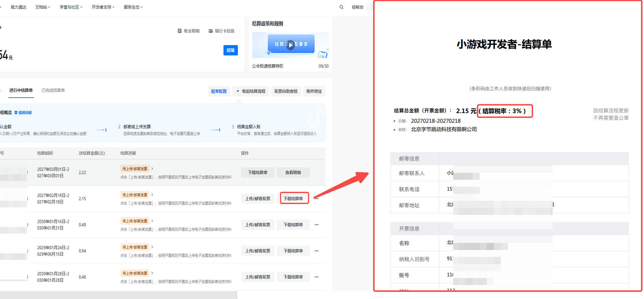Click the search magnifier icon in top bar
Image resolution: width=644 pixels, height=299 pixels.
(x=341, y=7)
